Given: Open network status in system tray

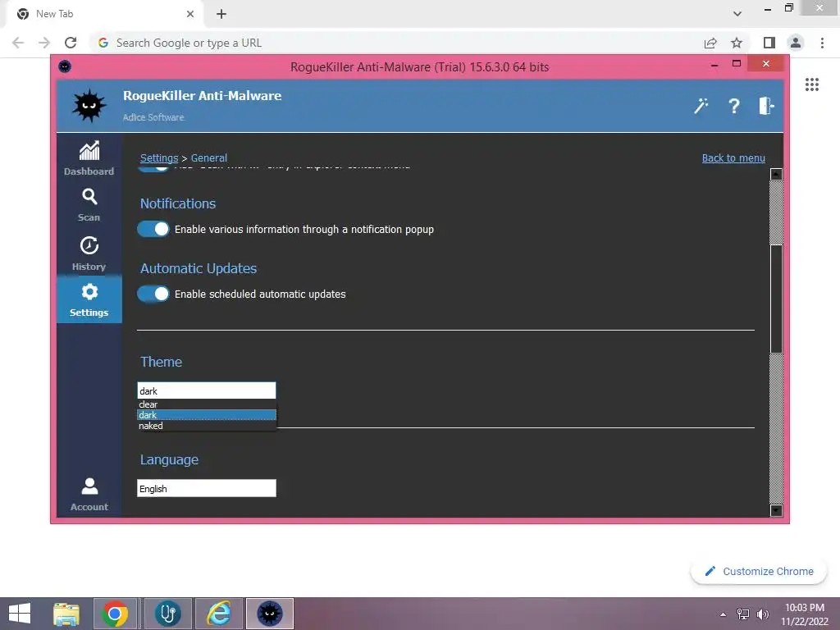Looking at the screenshot, I should [743, 614].
